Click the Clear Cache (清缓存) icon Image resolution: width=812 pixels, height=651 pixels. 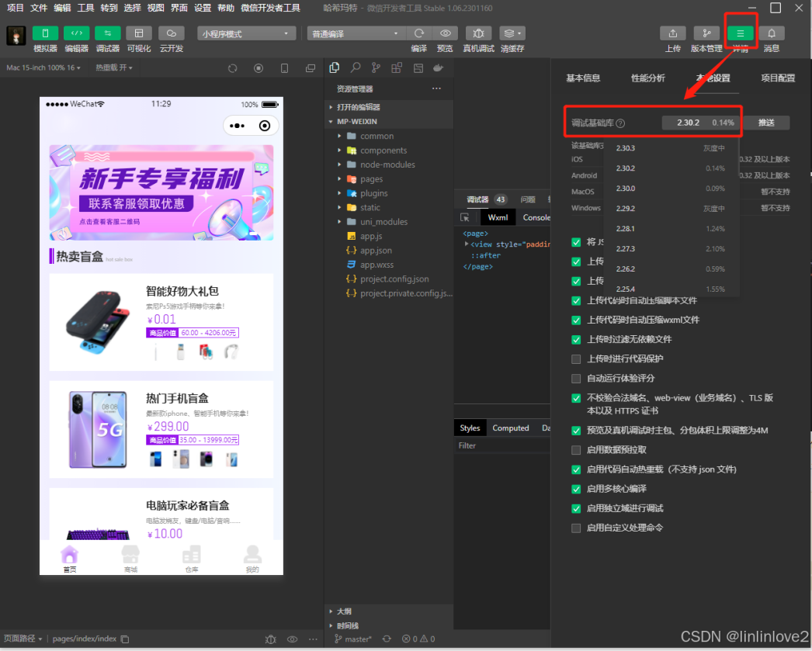click(512, 33)
